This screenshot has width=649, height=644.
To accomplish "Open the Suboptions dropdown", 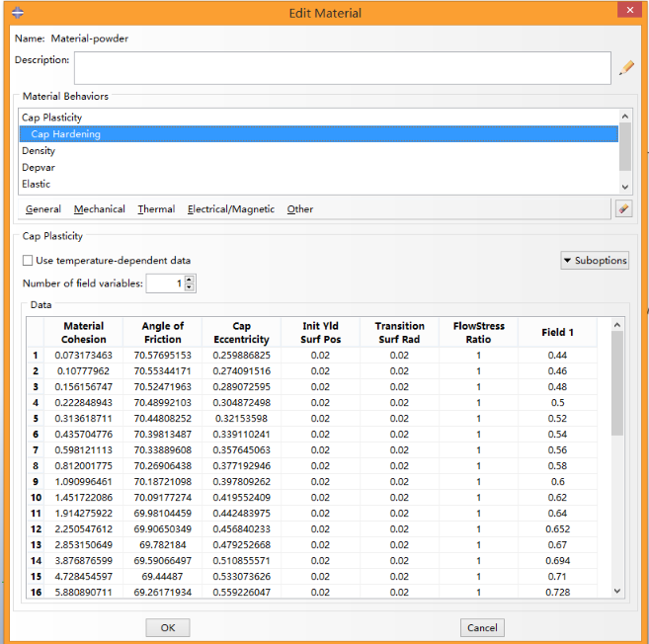I will (594, 261).
